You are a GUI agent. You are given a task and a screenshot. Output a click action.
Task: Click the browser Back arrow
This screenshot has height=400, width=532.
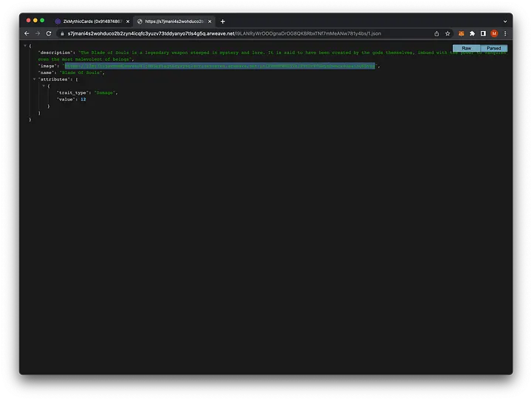(x=27, y=33)
